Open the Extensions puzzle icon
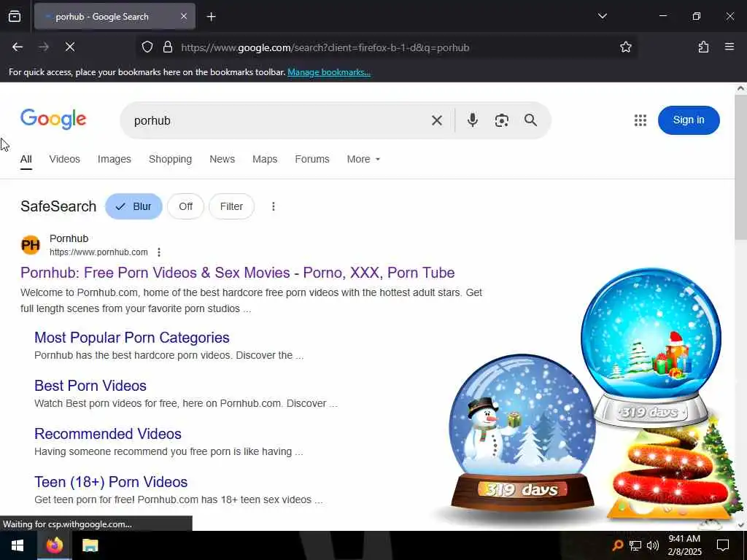Screen dimensions: 747x560 click(703, 47)
